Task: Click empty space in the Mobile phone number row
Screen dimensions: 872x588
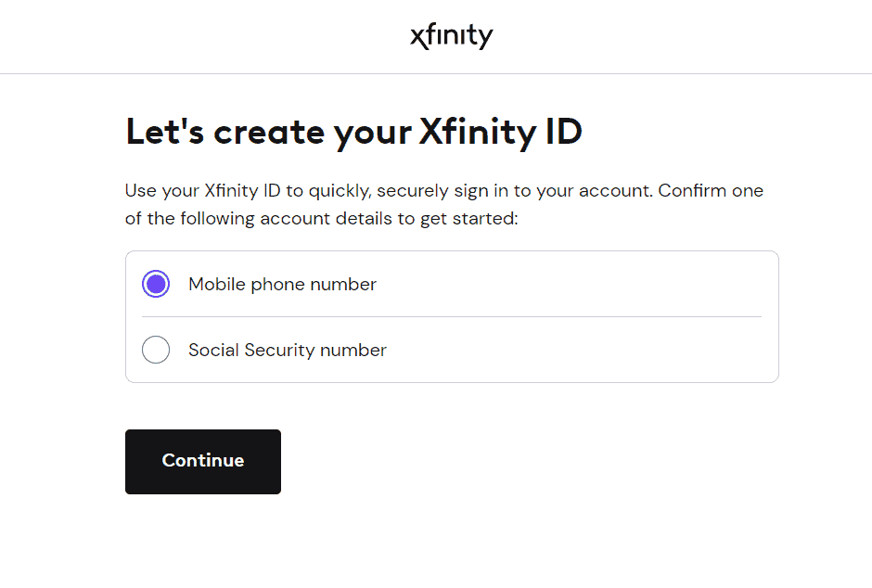Action: [x=567, y=284]
